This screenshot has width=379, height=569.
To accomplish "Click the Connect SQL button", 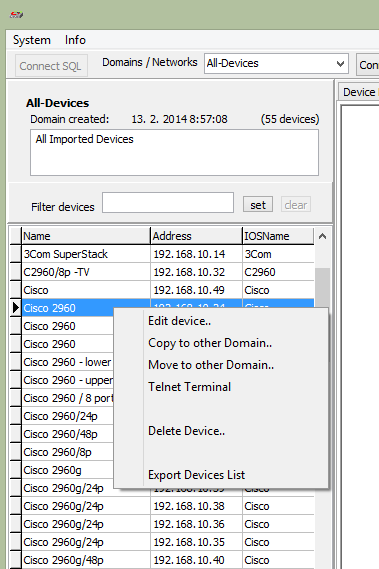I will [51, 66].
